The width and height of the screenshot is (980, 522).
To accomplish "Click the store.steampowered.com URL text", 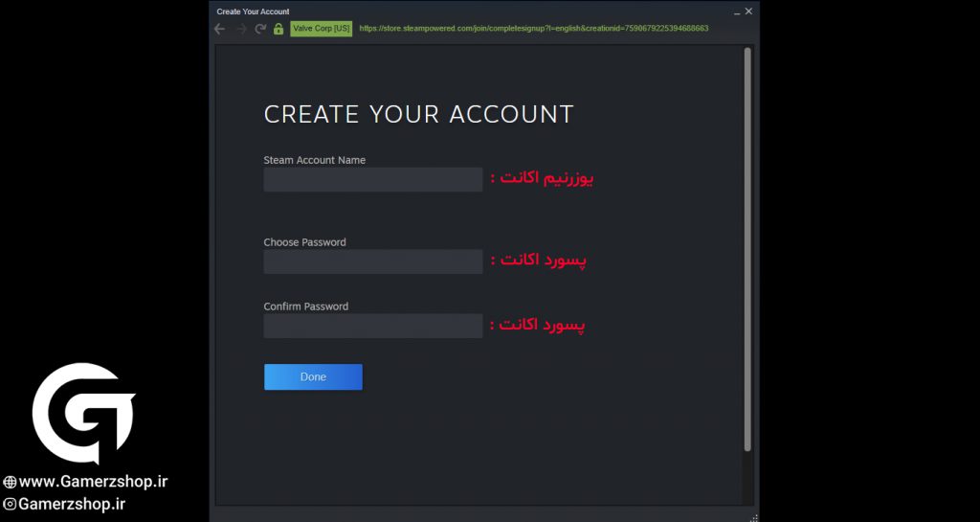I will point(534,29).
